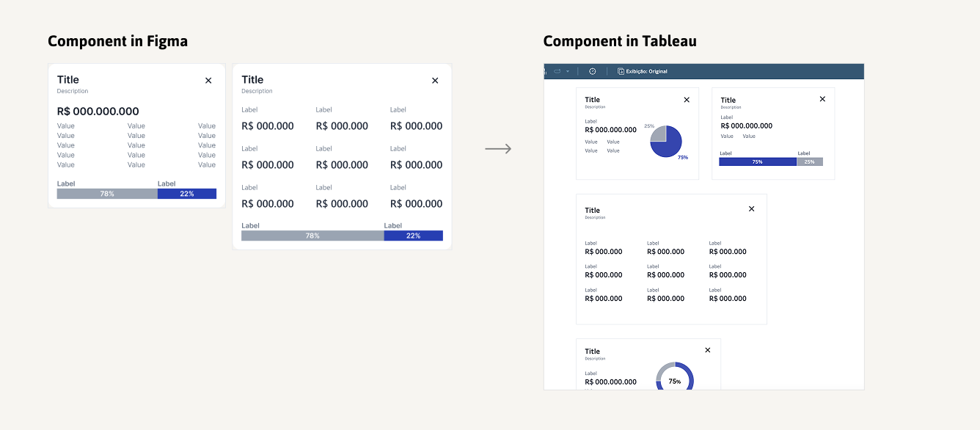Close the Tableau pie chart card
Viewport: 980px width, 430px height.
687,100
